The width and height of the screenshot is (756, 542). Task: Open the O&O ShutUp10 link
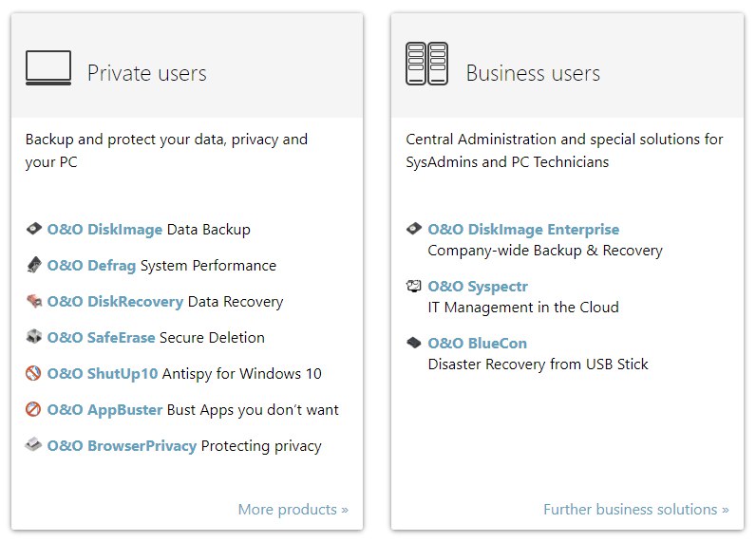(103, 373)
